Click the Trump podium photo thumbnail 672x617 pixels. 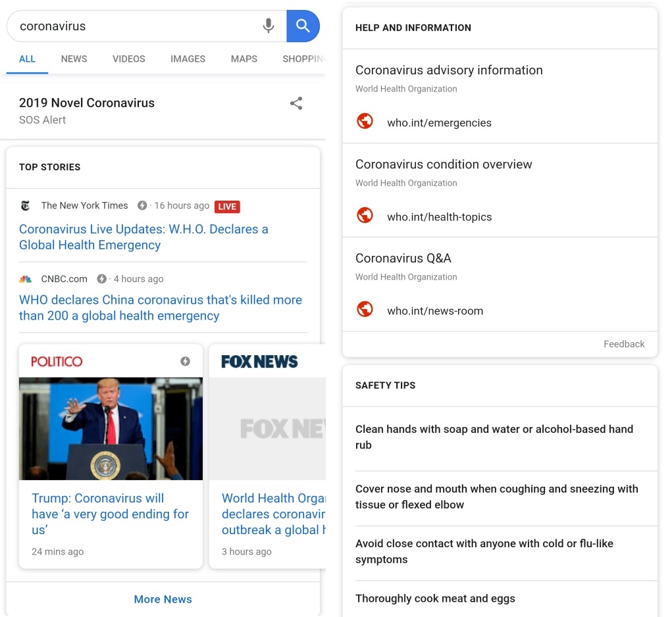click(x=111, y=429)
